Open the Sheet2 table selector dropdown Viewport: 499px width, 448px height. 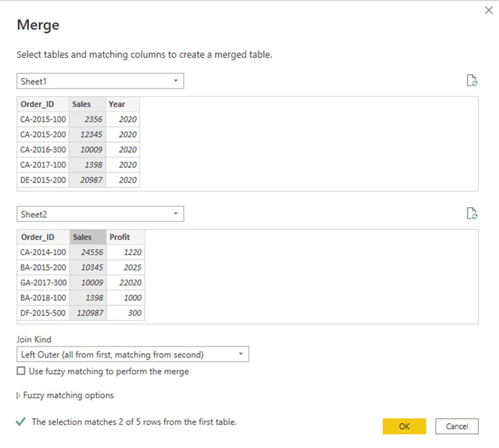point(176,213)
